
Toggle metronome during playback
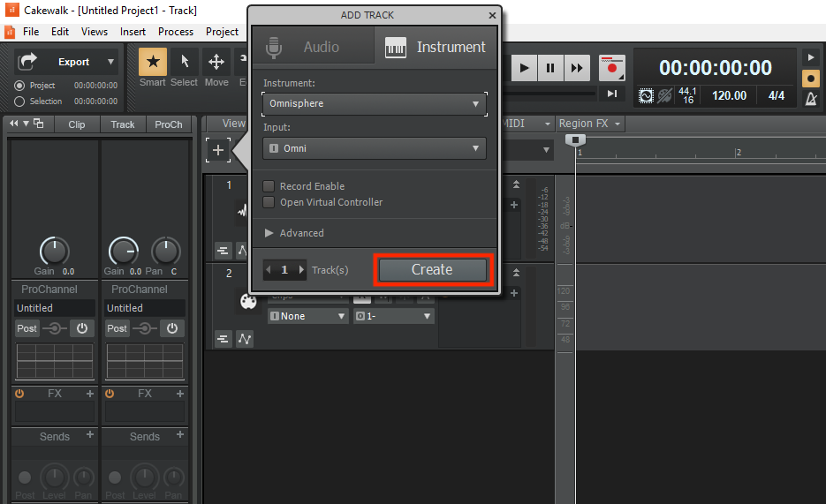[x=811, y=57]
